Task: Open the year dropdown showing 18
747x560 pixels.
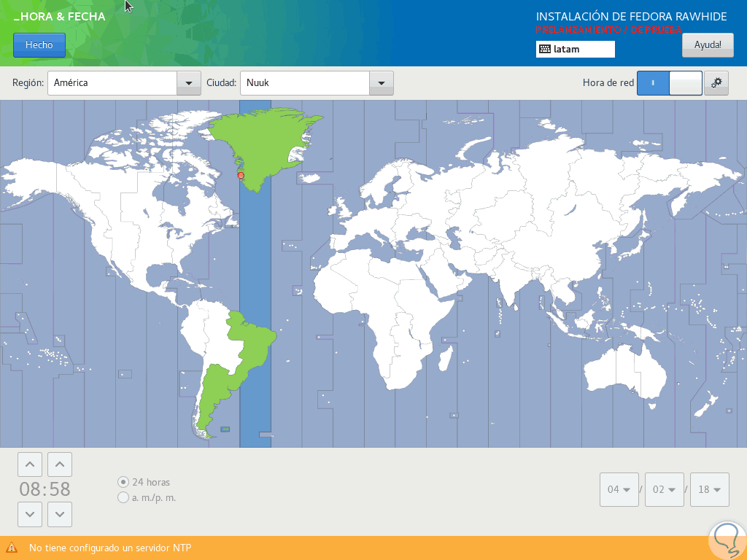Action: click(709, 489)
